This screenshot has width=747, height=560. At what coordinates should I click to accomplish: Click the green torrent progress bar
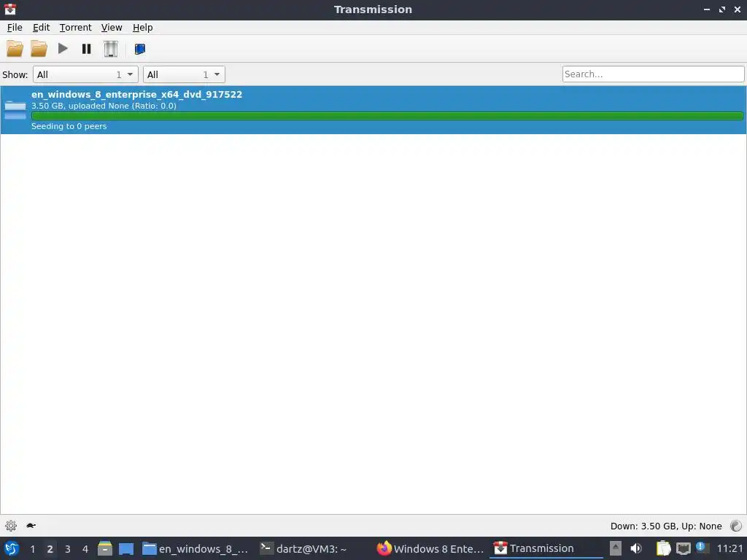(x=387, y=116)
